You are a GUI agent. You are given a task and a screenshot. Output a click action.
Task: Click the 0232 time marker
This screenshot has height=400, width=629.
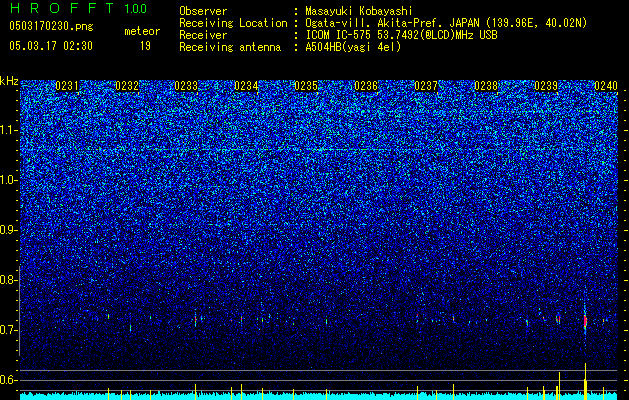click(x=127, y=86)
